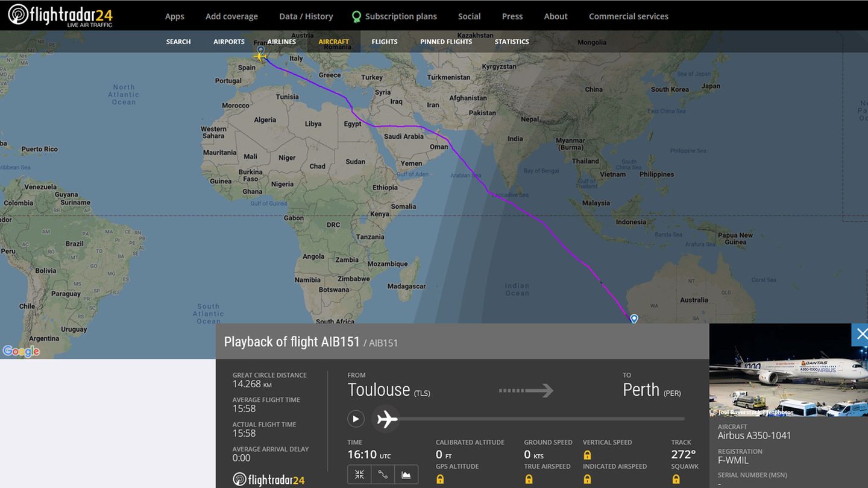
Task: Click the Perth destination map pin
Action: tap(634, 318)
